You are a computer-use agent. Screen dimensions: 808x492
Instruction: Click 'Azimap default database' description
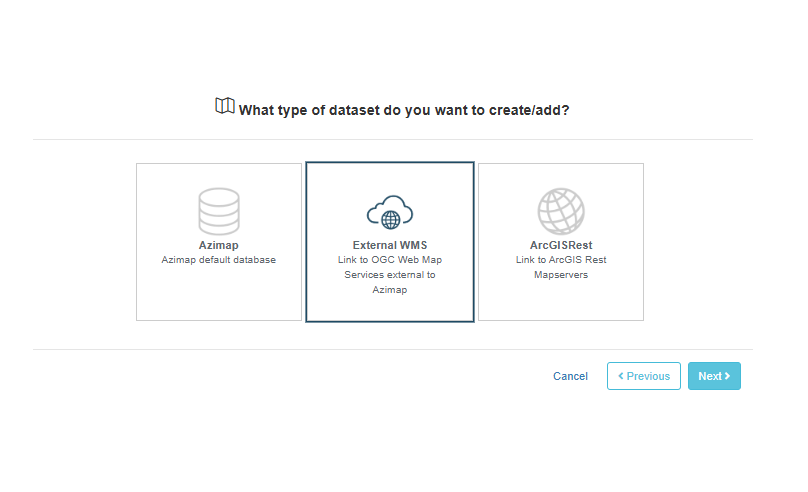pyautogui.click(x=218, y=260)
